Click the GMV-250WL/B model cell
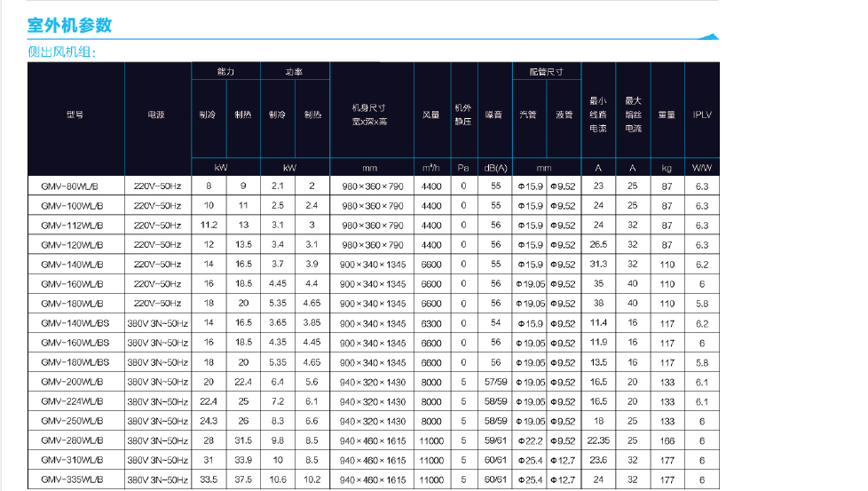The height and width of the screenshot is (491, 868). [x=72, y=421]
